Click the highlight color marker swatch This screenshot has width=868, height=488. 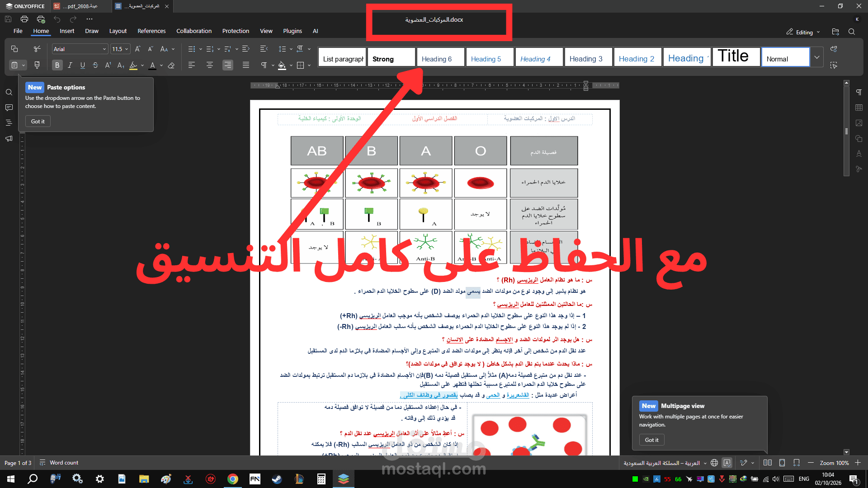point(133,65)
